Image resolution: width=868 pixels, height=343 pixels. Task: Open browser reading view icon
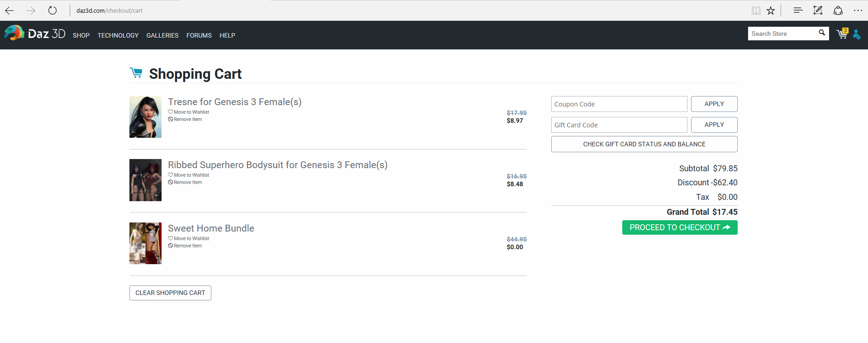[x=756, y=10]
